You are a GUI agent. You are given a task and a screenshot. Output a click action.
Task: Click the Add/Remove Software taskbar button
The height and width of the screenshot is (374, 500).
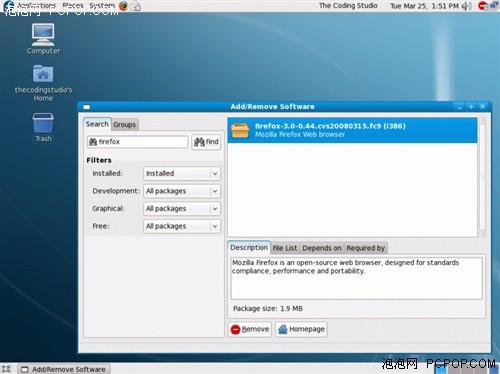[64, 369]
